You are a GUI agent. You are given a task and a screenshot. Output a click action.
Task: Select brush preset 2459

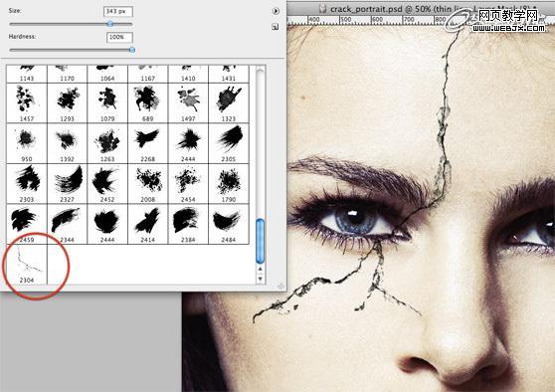pos(27,224)
